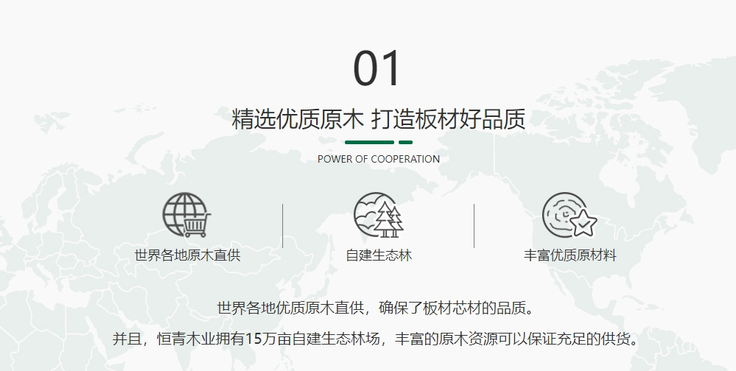Click the short green dash right of the underline

406,142
